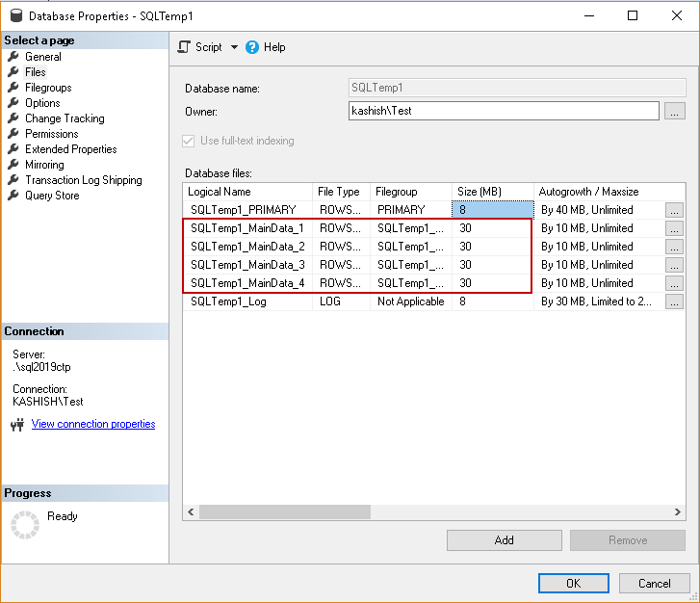Open the General page
This screenshot has height=603, width=700.
(43, 57)
